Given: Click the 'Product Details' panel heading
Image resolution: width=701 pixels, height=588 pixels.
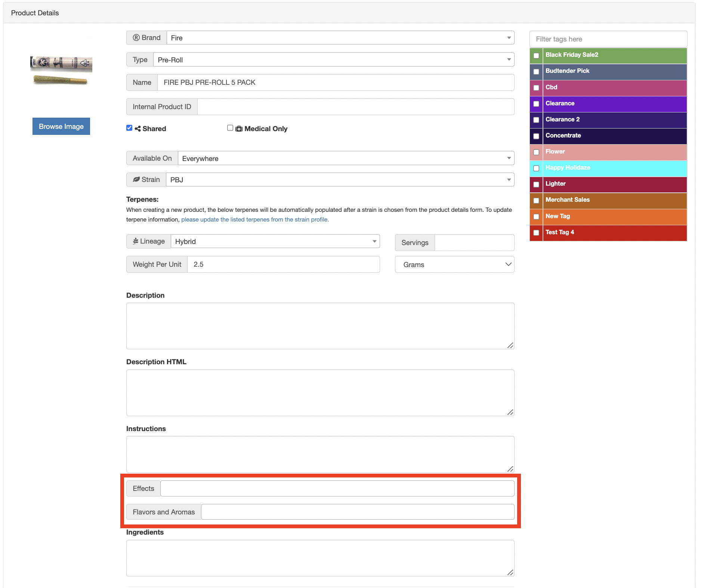Looking at the screenshot, I should click(35, 13).
